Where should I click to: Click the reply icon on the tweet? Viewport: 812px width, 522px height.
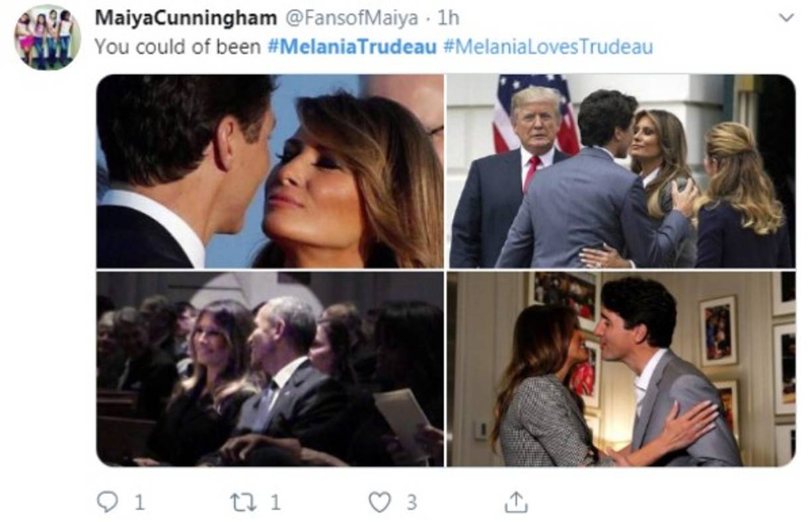click(x=107, y=503)
